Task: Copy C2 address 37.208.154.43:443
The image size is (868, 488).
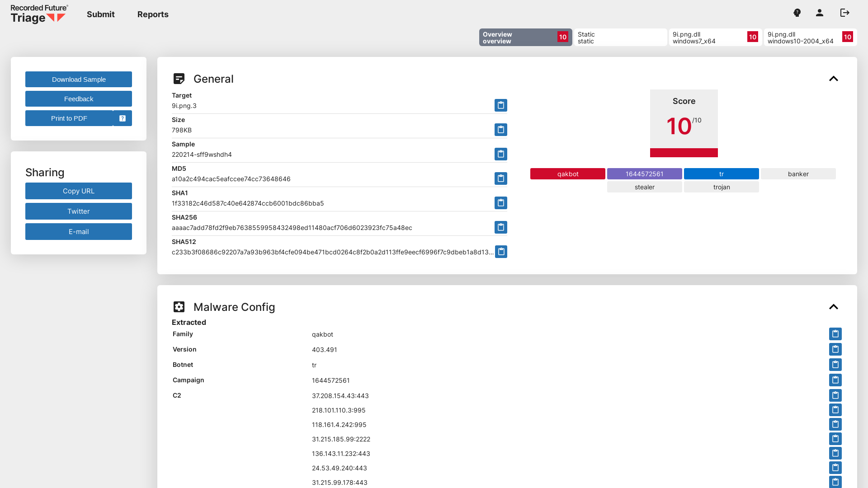Action: 835,395
